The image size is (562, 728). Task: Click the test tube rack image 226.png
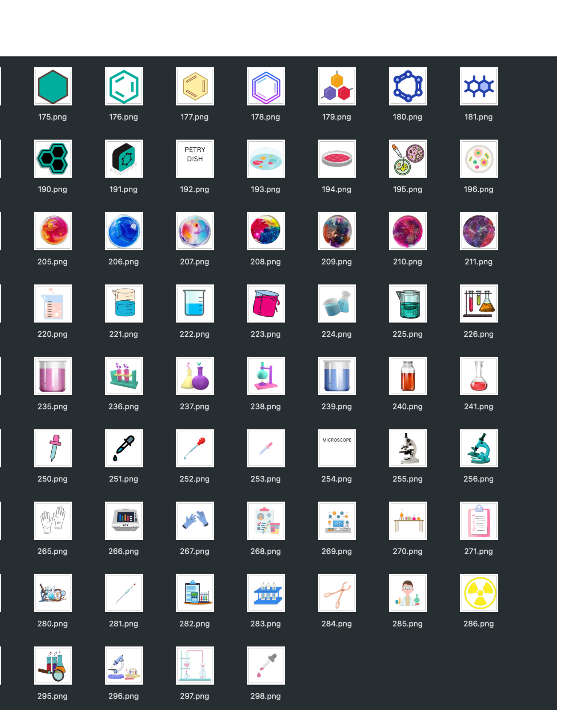(x=478, y=304)
